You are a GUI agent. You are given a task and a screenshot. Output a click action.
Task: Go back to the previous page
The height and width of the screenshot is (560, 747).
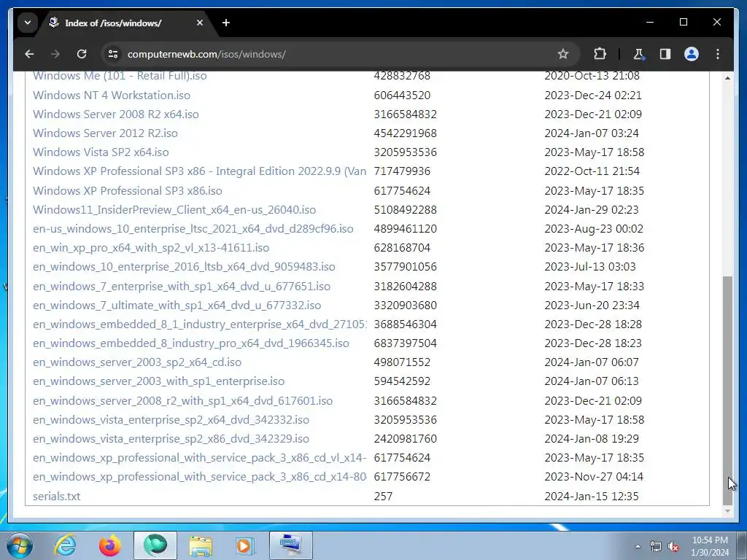tap(29, 54)
